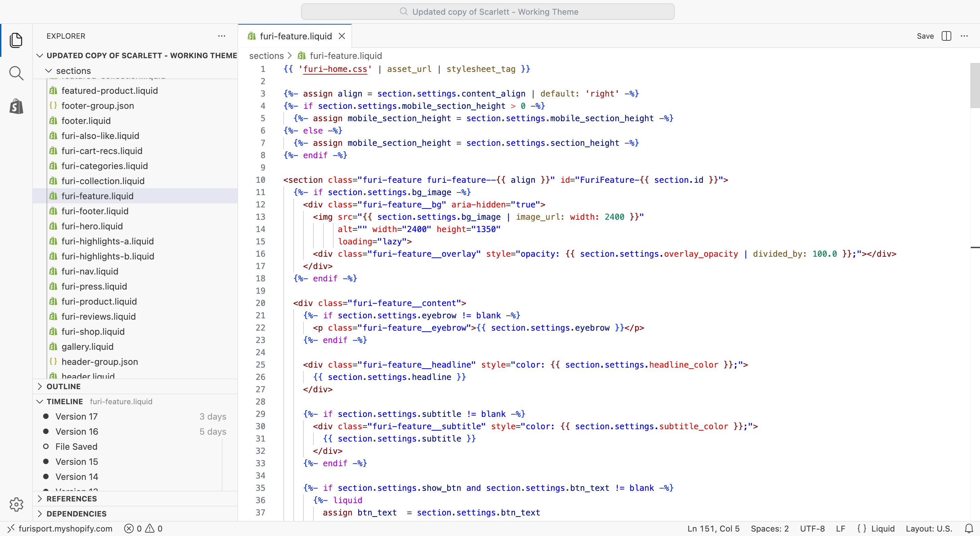Click sections in the breadcrumb

point(266,55)
